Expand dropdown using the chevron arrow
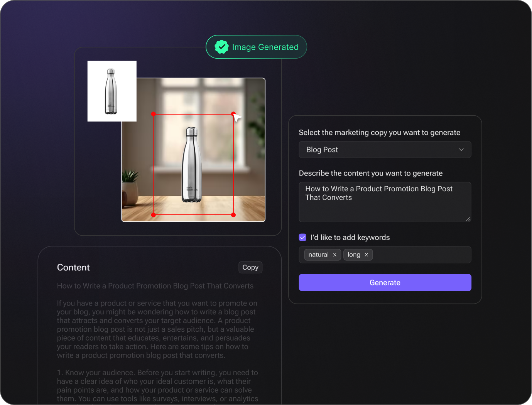The image size is (532, 405). [x=461, y=150]
